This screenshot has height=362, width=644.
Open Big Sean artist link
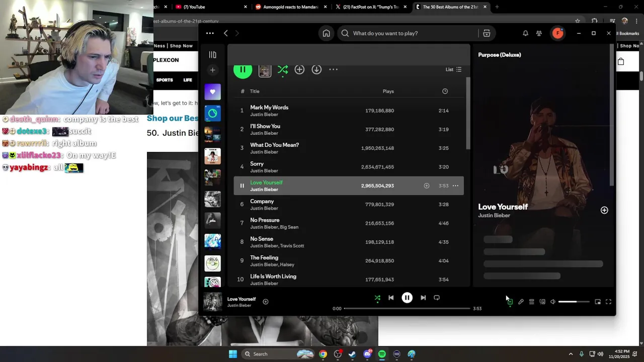(289, 227)
